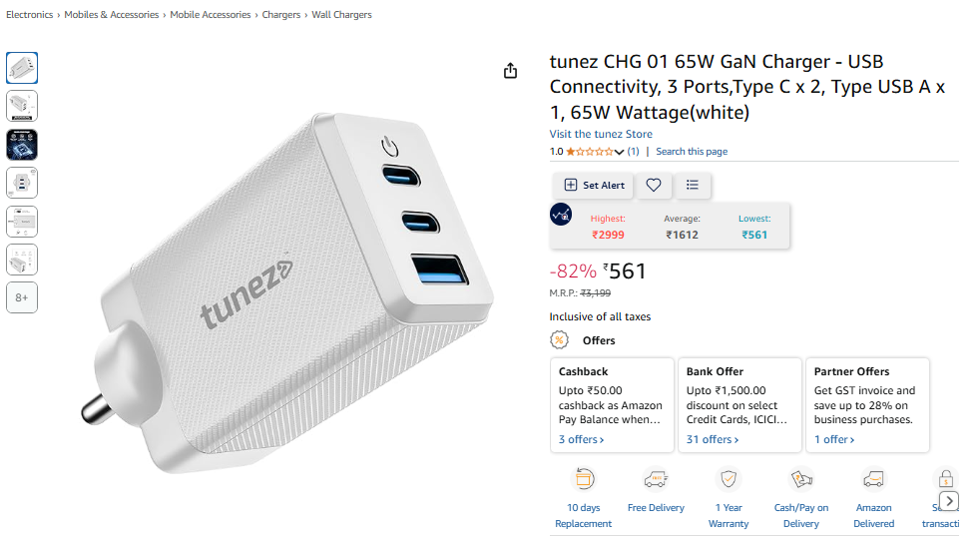Select the third dark product thumbnail
The image size is (980, 538).
(22, 145)
